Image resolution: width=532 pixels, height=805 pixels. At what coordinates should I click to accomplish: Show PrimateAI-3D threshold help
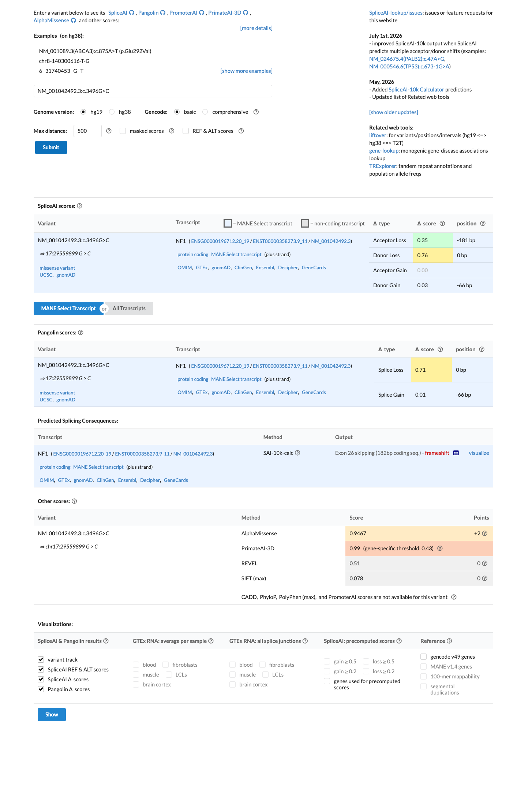(x=440, y=548)
